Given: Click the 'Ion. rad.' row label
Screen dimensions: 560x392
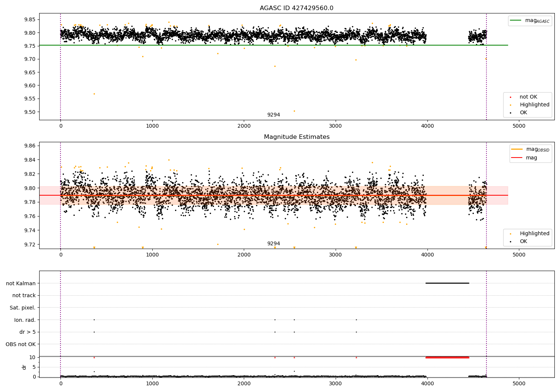Looking at the screenshot, I should pyautogui.click(x=25, y=320).
